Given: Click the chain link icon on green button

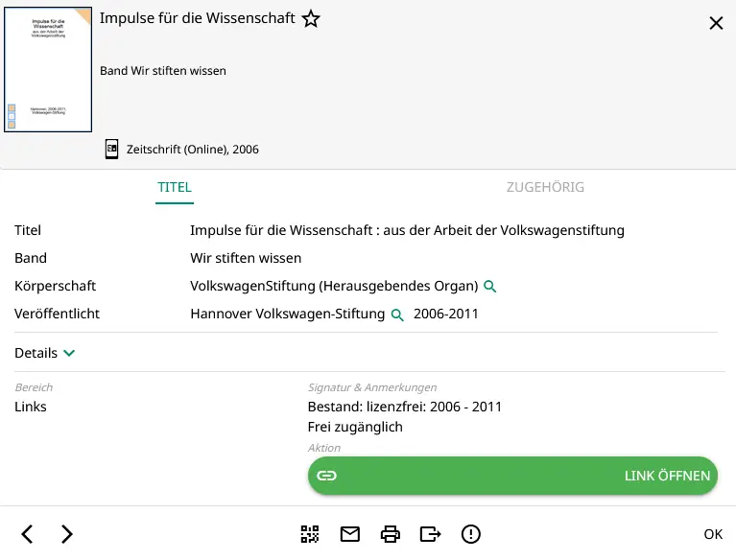Looking at the screenshot, I should (327, 476).
